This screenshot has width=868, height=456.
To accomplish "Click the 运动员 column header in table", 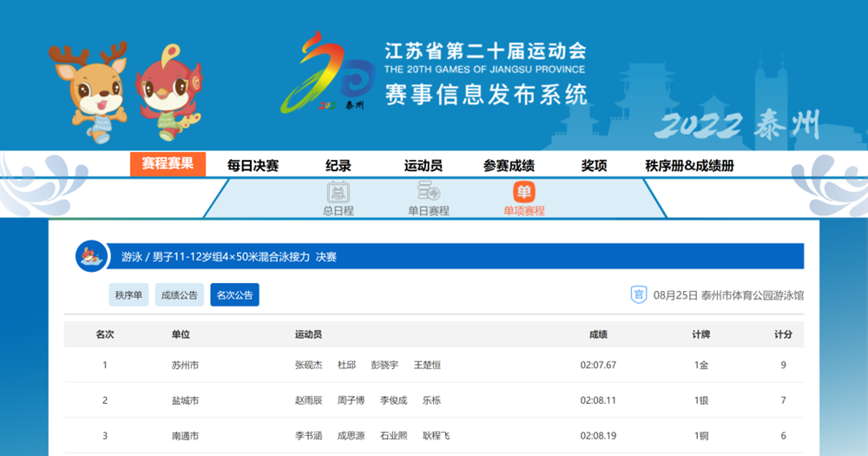I will [x=308, y=334].
